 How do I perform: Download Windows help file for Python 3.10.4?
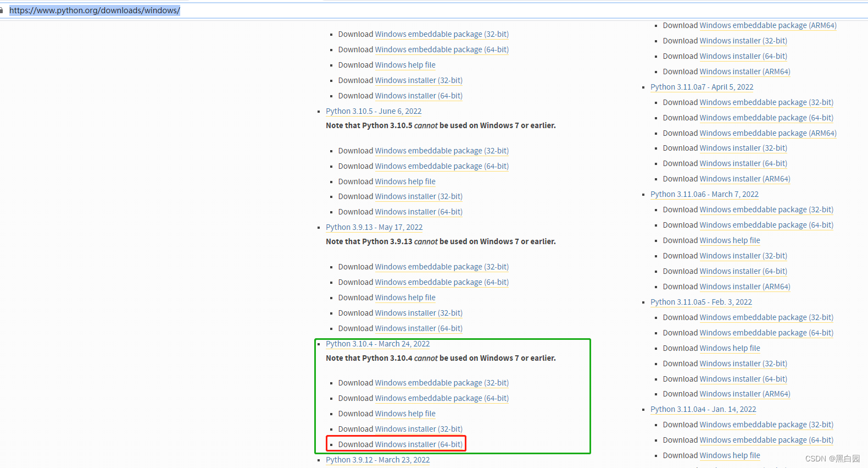405,414
